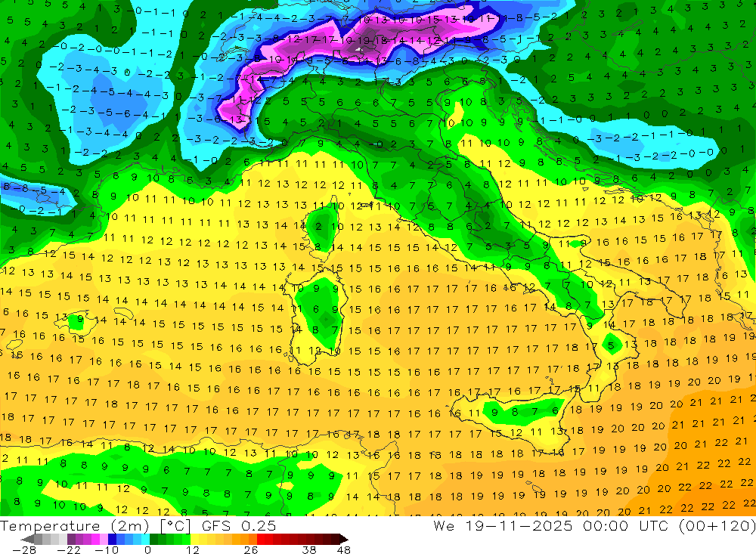Pick the dark blue swatch above -10

point(112,539)
